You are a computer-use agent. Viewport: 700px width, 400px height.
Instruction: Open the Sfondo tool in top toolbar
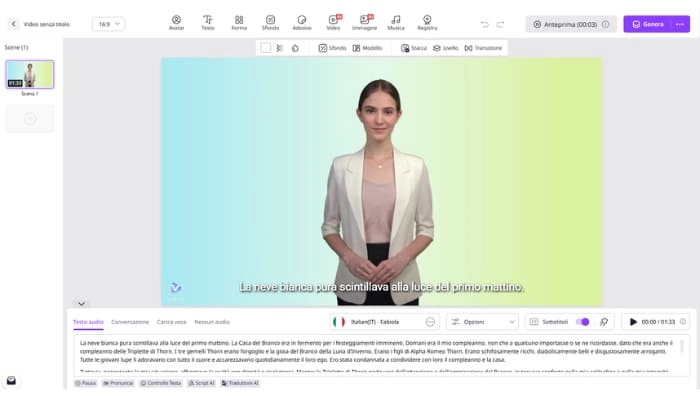click(x=270, y=23)
